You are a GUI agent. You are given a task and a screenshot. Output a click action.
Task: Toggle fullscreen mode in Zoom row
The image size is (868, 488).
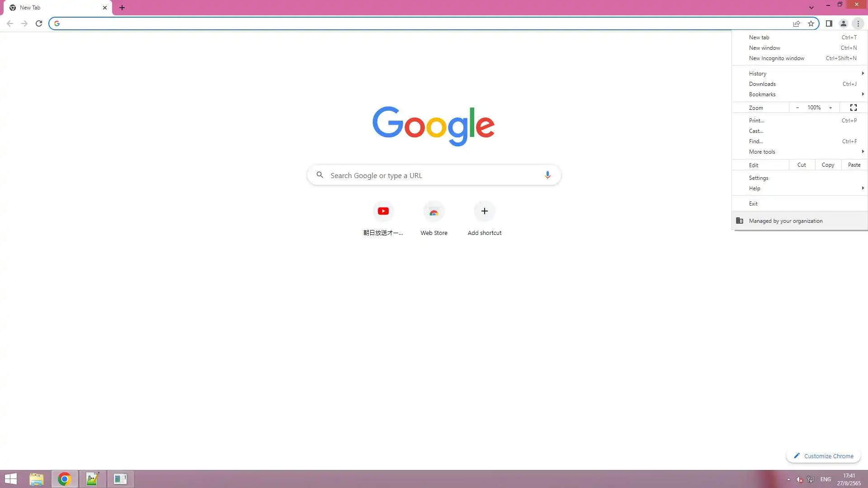tap(854, 108)
